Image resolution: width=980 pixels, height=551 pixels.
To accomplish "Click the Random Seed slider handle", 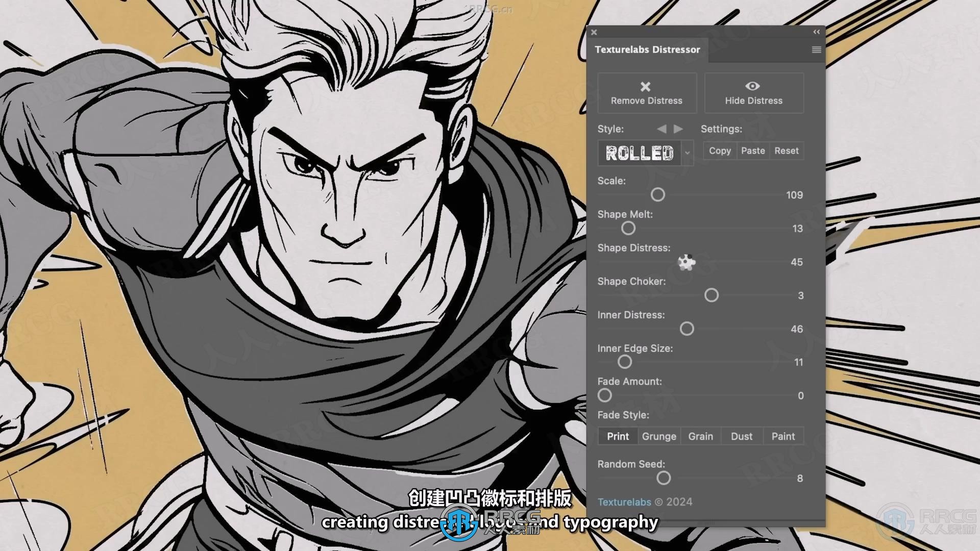I will (x=664, y=478).
